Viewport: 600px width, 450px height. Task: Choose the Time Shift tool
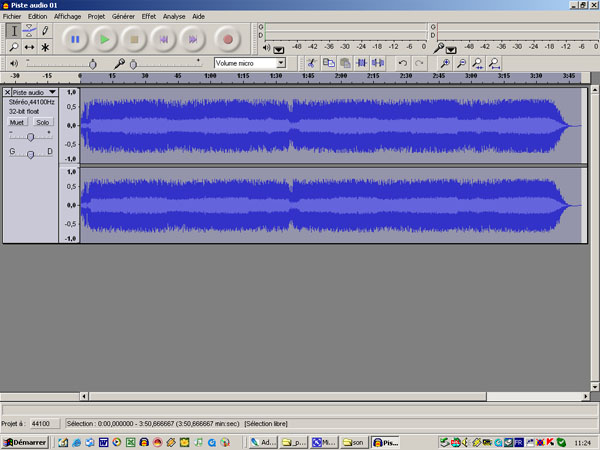click(x=29, y=47)
